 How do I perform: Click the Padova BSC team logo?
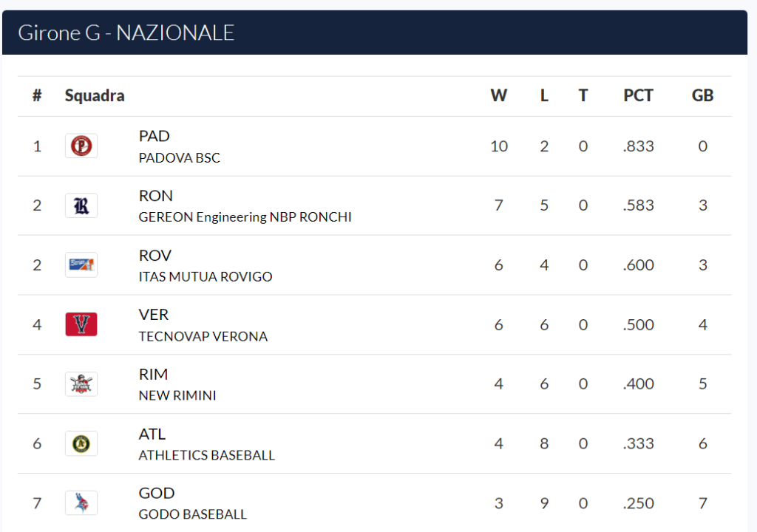pyautogui.click(x=81, y=146)
